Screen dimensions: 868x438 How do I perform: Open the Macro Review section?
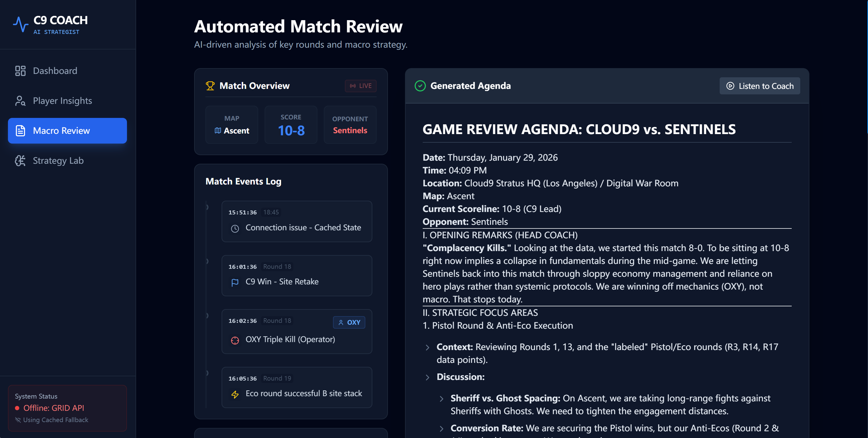pos(67,131)
